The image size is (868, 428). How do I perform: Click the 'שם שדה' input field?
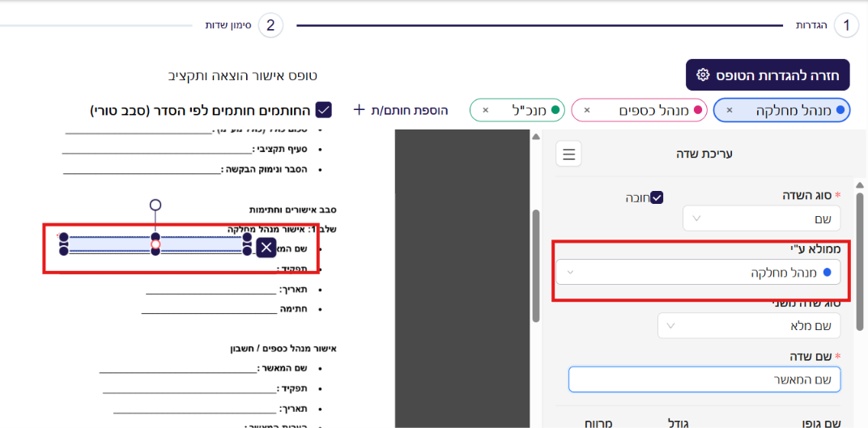pyautogui.click(x=704, y=379)
